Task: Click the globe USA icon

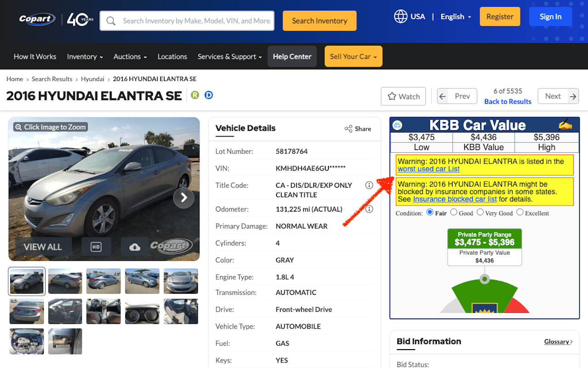Action: pos(401,17)
